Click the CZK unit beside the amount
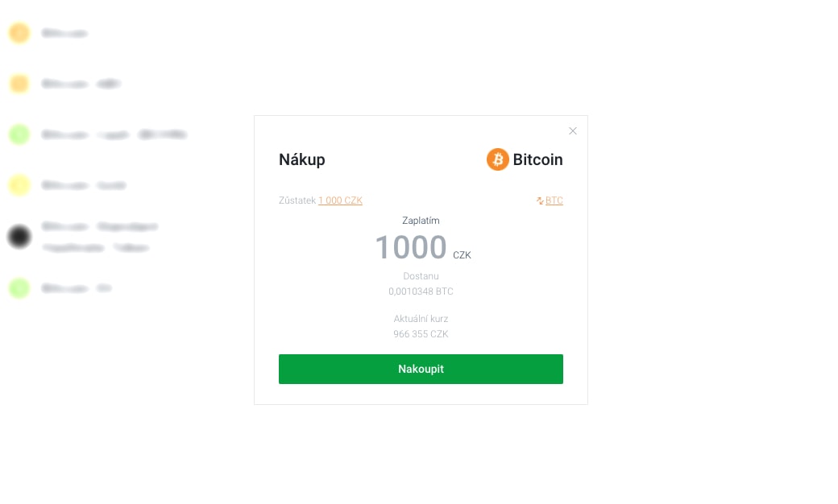Screen dimensions: 838x504 462,255
